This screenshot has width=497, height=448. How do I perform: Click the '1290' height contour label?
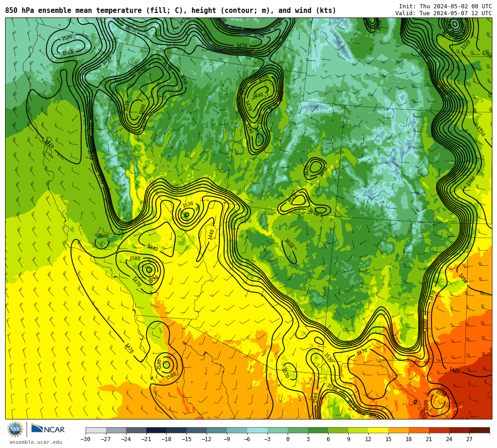[486, 54]
